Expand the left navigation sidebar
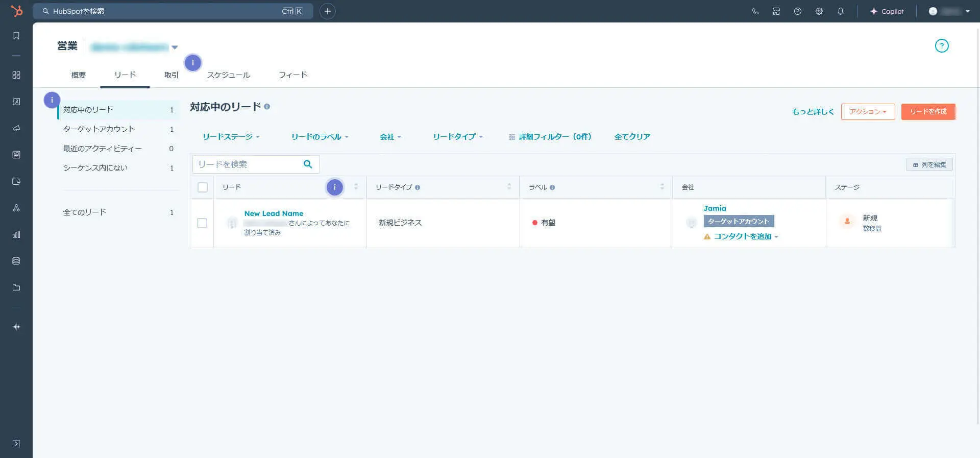The image size is (980, 458). pos(16,444)
